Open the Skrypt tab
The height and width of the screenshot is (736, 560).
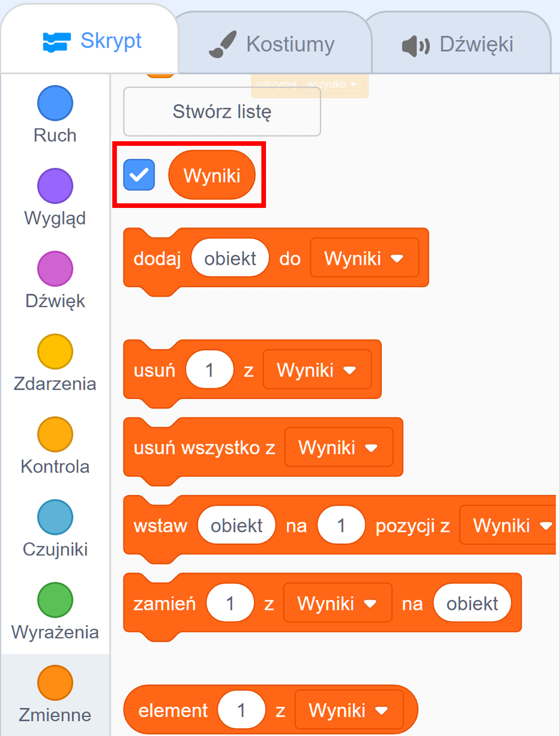click(90, 40)
